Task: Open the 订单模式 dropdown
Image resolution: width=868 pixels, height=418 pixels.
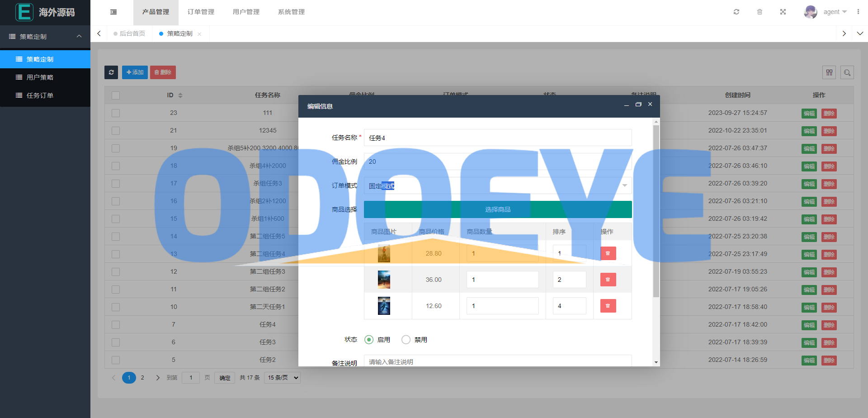Action: click(498, 185)
